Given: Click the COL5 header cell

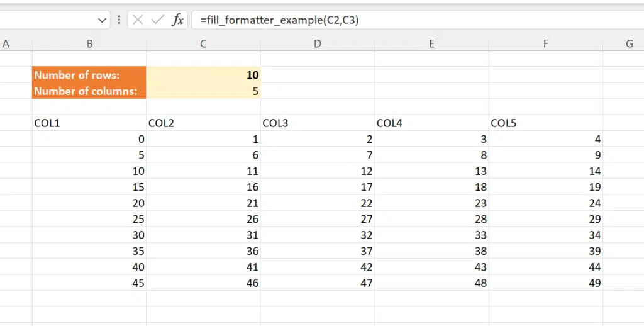Looking at the screenshot, I should click(x=546, y=123).
